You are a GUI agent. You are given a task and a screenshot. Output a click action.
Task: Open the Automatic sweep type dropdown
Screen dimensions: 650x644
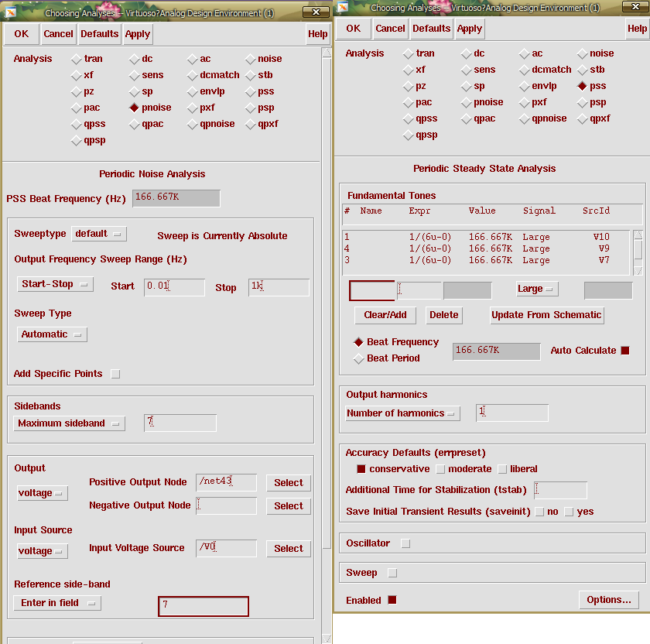[53, 334]
